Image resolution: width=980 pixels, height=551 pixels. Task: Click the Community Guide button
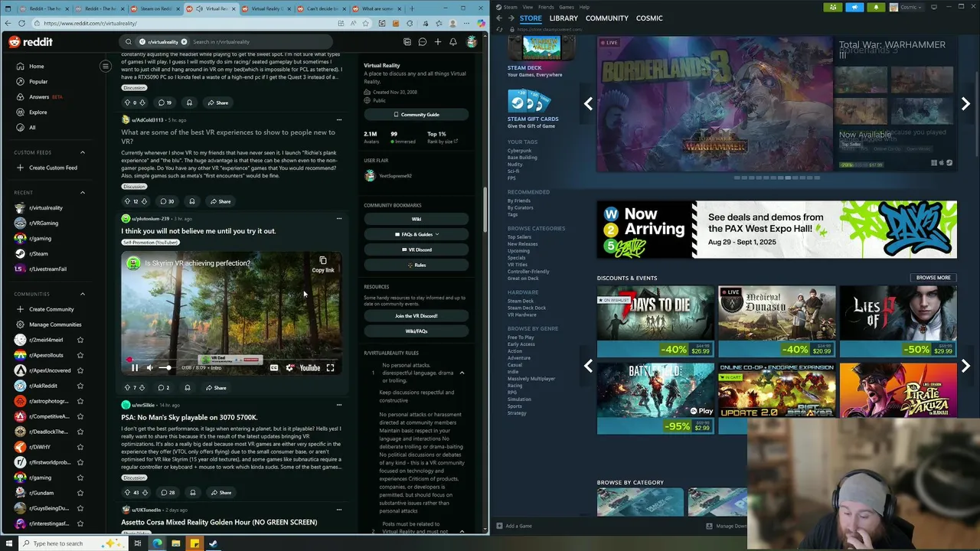(x=416, y=115)
